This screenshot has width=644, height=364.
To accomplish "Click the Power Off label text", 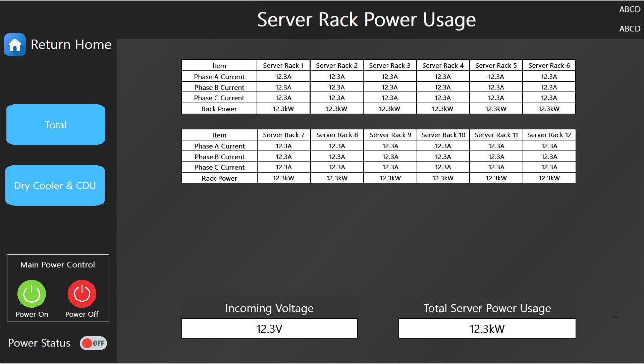I will pyautogui.click(x=82, y=314).
